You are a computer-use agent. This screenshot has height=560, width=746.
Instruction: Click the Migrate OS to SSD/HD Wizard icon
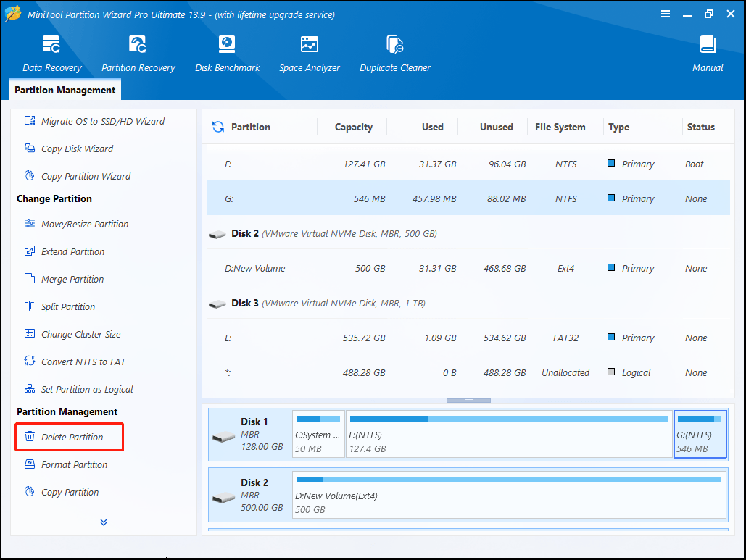[30, 121]
